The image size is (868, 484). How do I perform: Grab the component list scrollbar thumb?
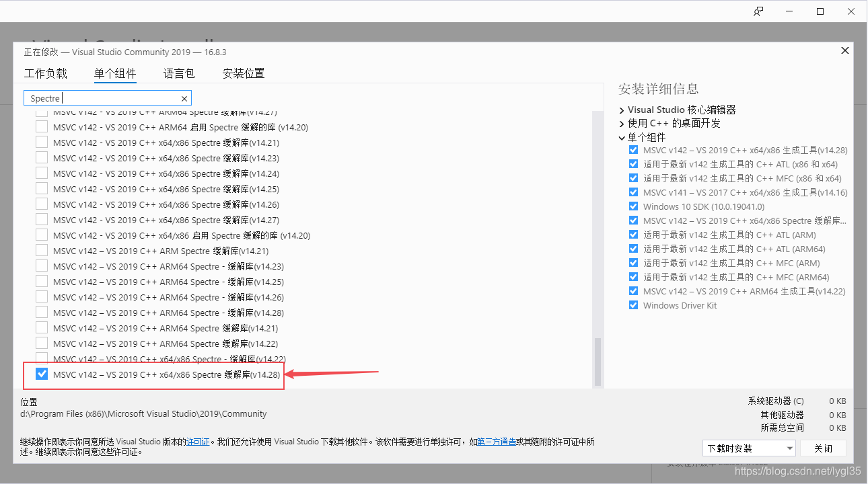point(597,362)
